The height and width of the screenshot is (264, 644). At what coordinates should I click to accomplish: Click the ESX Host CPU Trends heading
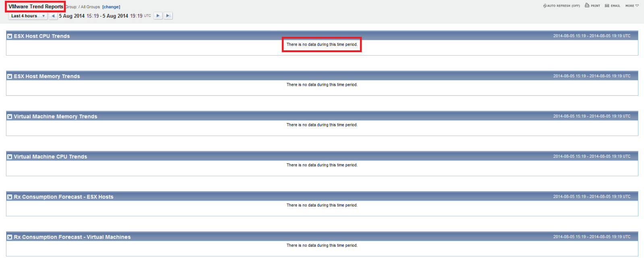point(42,36)
